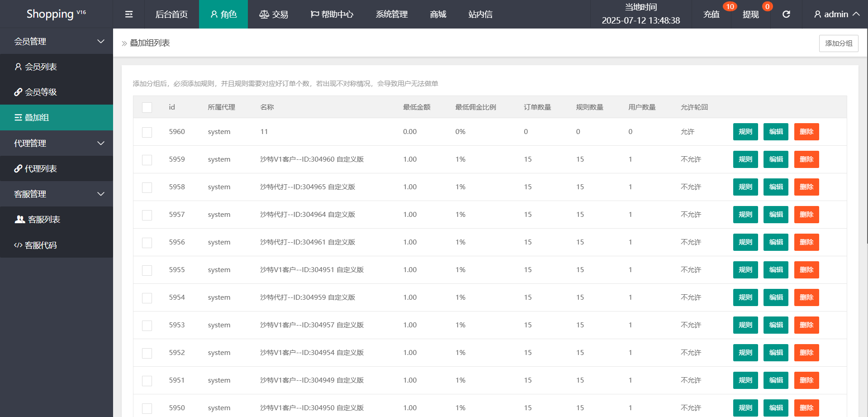Click the 代理列表 link icon

(18, 168)
